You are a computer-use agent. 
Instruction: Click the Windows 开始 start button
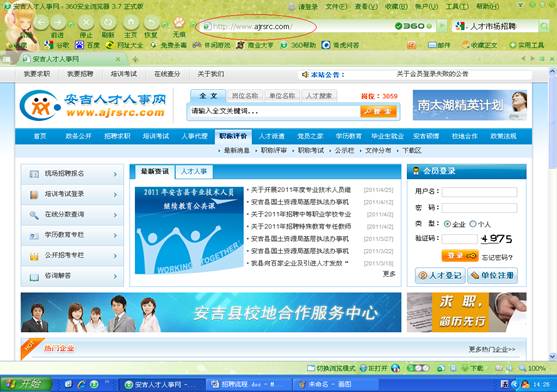tap(26, 384)
